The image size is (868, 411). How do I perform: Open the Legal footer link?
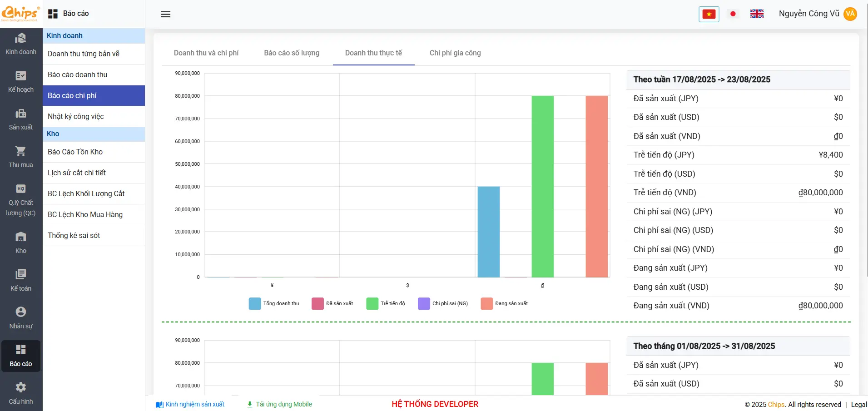tap(858, 405)
